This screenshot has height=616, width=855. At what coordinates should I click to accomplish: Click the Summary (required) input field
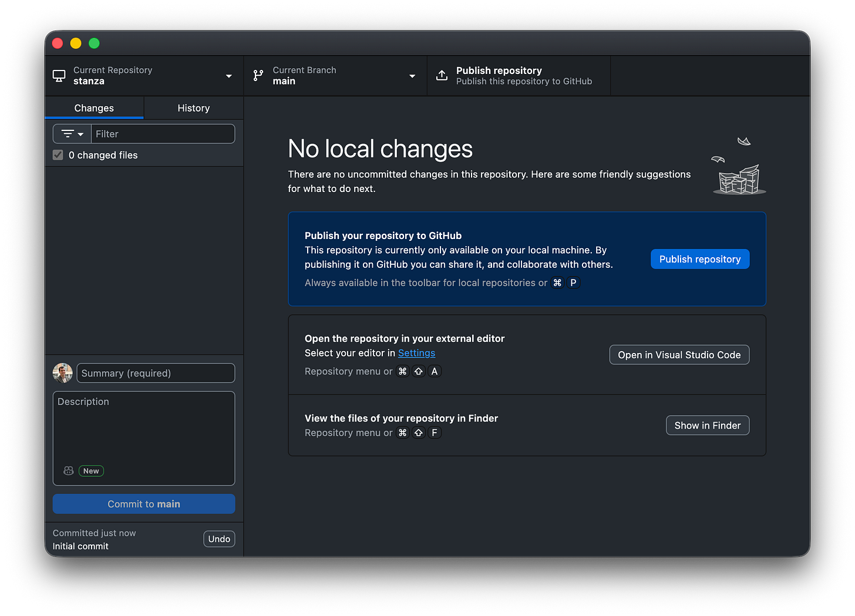pyautogui.click(x=155, y=373)
